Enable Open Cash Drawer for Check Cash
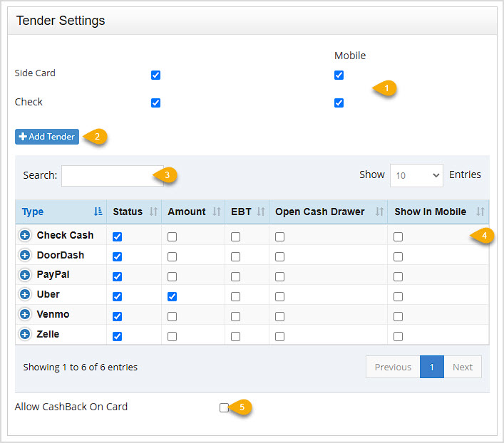Viewport: 504px width, 443px height. (279, 236)
